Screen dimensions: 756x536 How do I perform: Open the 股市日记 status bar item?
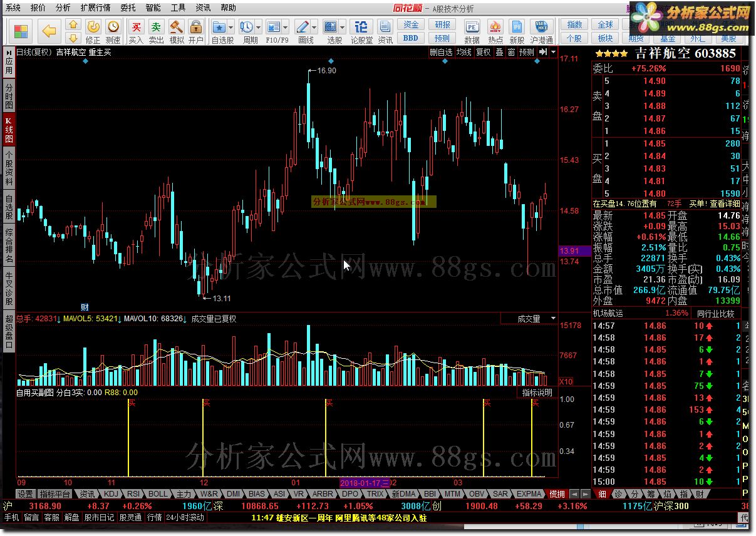click(99, 517)
